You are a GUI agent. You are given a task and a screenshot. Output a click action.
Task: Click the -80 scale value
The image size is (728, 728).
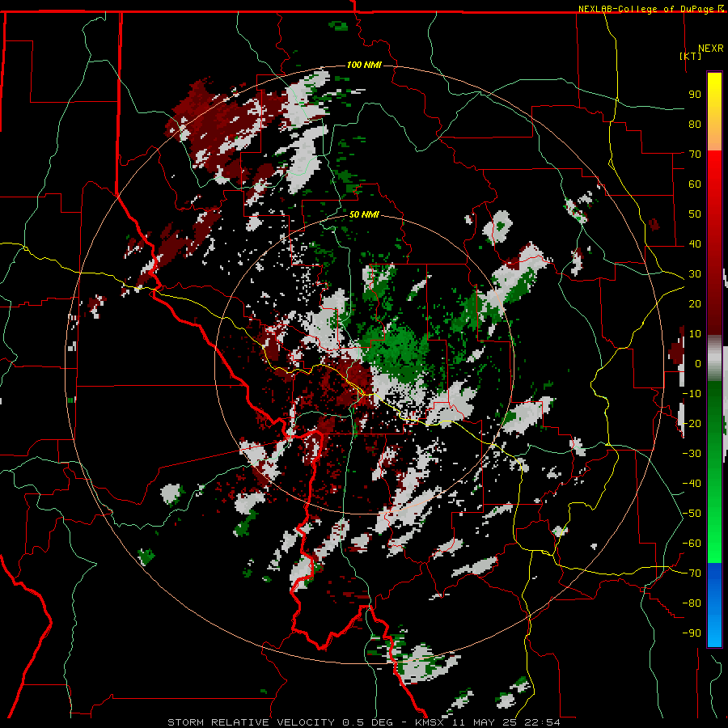click(692, 603)
